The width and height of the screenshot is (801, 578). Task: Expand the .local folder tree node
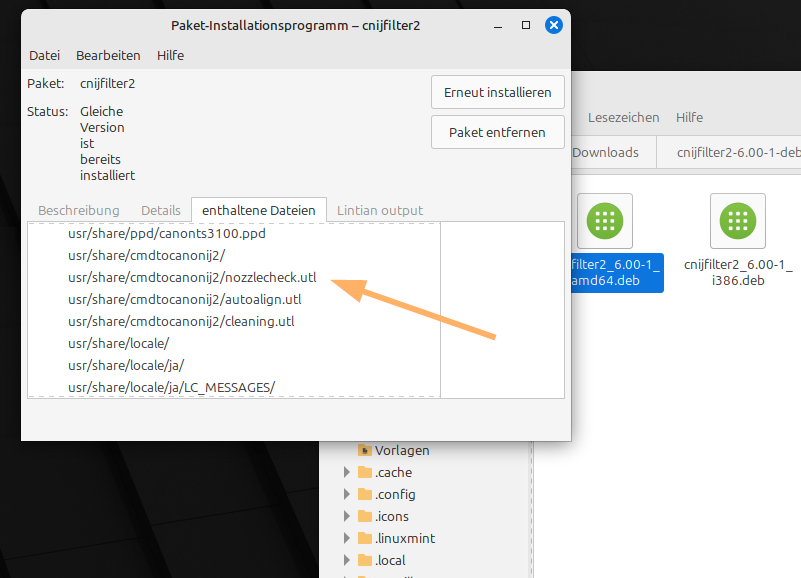[x=347, y=560]
